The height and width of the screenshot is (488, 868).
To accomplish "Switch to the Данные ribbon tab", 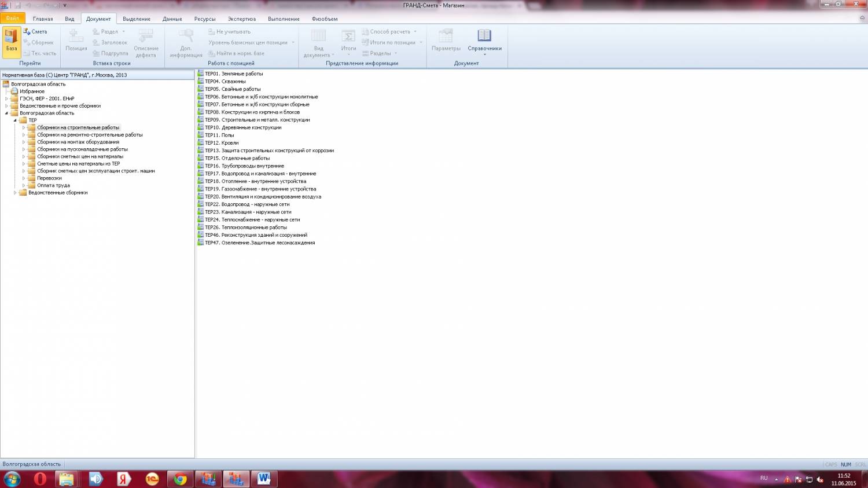I will 172,19.
